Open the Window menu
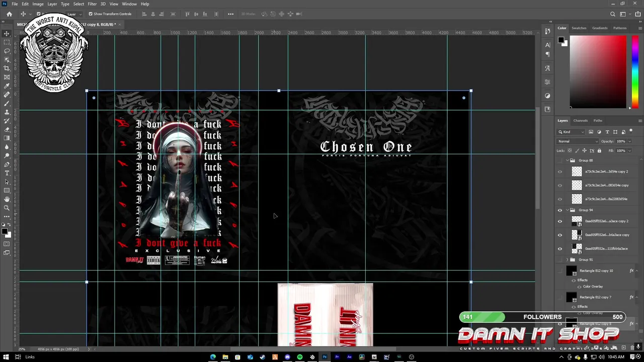This screenshot has height=362, width=644. [x=129, y=4]
